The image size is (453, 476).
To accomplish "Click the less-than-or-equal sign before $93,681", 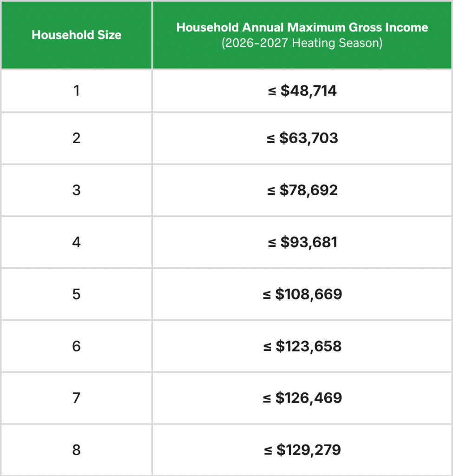I will click(272, 243).
